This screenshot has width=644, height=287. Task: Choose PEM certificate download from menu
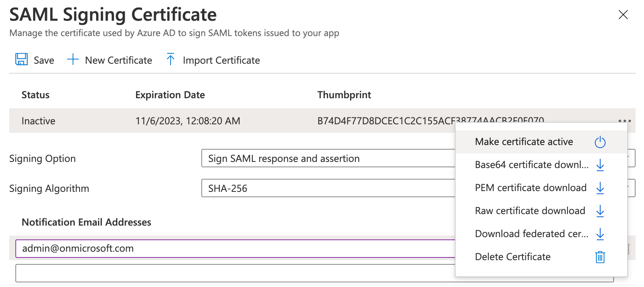click(x=531, y=188)
